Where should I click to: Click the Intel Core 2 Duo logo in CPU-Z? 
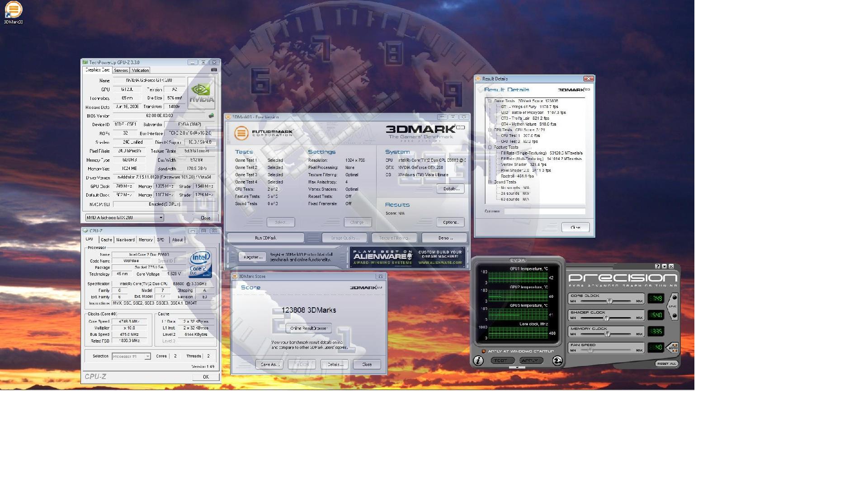200,264
